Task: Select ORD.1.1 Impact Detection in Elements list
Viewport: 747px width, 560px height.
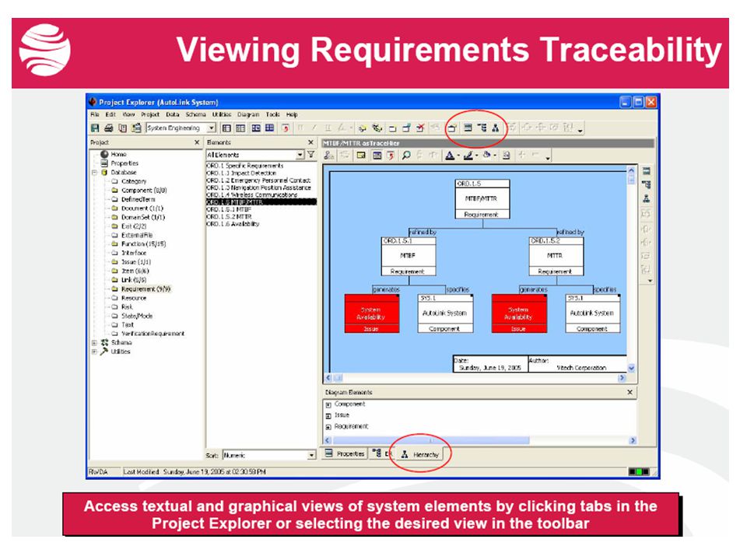Action: (241, 173)
